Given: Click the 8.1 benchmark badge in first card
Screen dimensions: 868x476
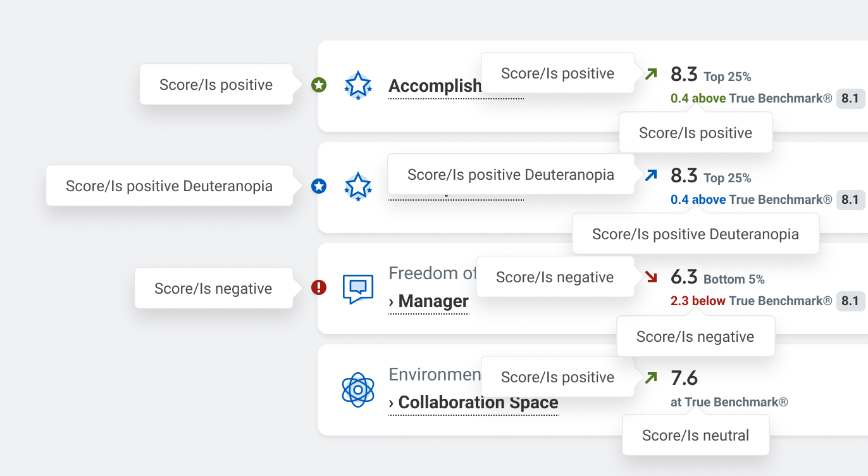Looking at the screenshot, I should [850, 99].
